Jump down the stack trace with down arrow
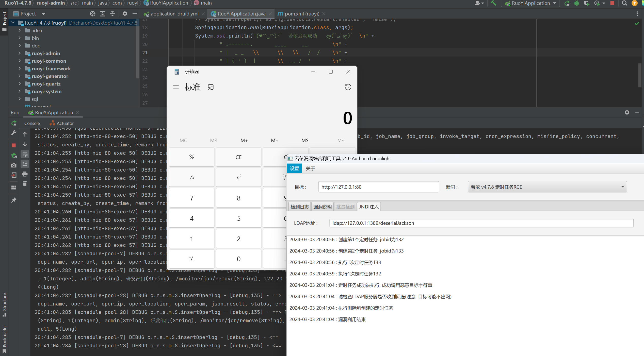The width and height of the screenshot is (644, 356). pyautogui.click(x=25, y=144)
